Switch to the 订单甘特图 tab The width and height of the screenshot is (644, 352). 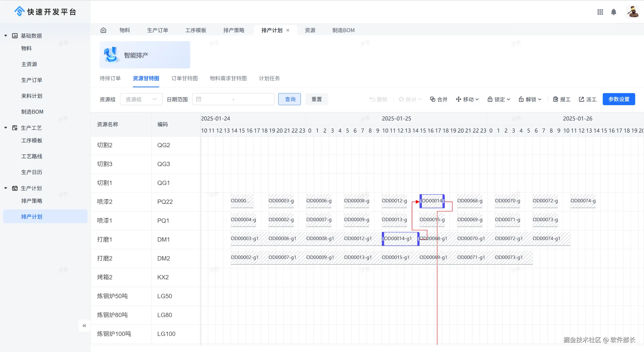pos(184,78)
